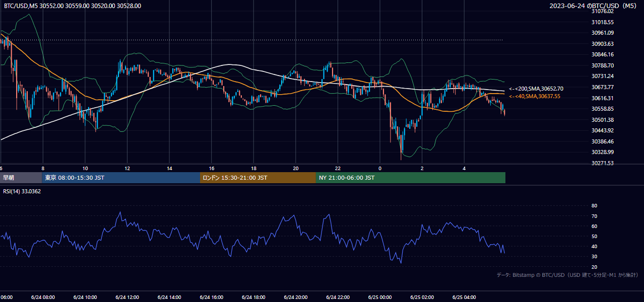The image size is (644, 302).
Task: Click hour label 12 on price chart axis
Action: click(127, 169)
